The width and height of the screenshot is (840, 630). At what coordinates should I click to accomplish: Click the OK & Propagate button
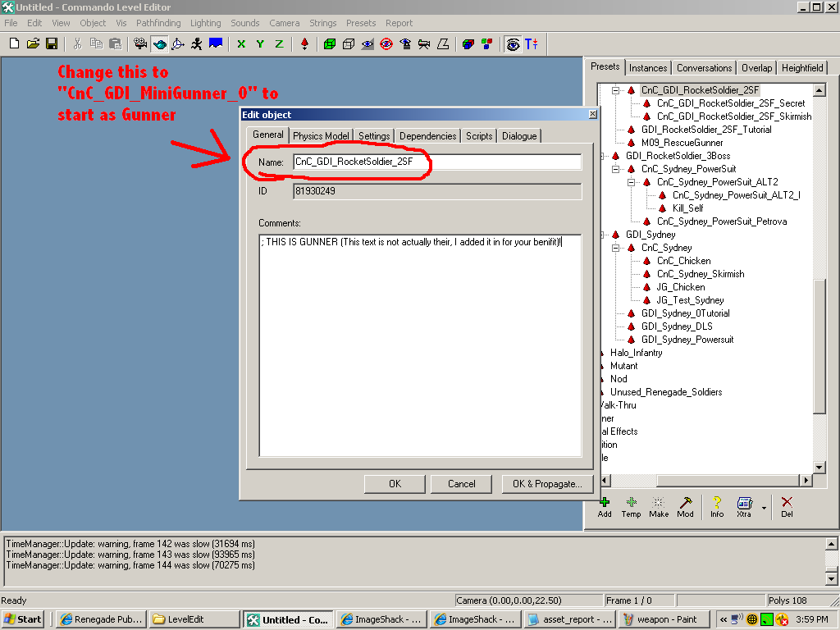click(x=547, y=484)
